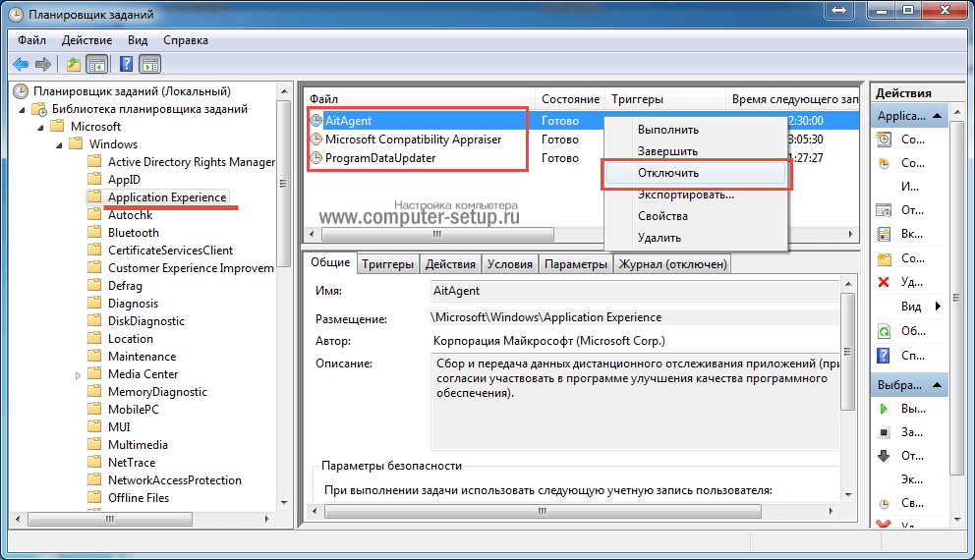Click the black End task square icon
Image resolution: width=975 pixels, height=560 pixels.
(x=884, y=431)
